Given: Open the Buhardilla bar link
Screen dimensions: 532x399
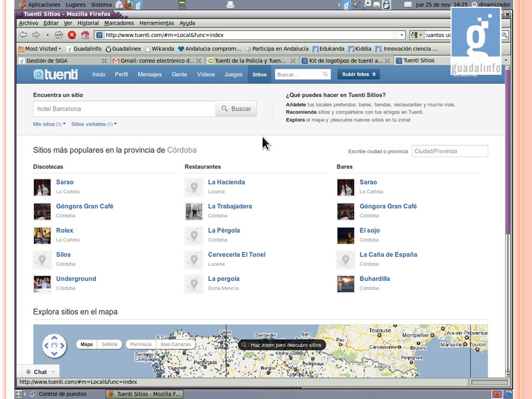Looking at the screenshot, I should pyautogui.click(x=375, y=279).
